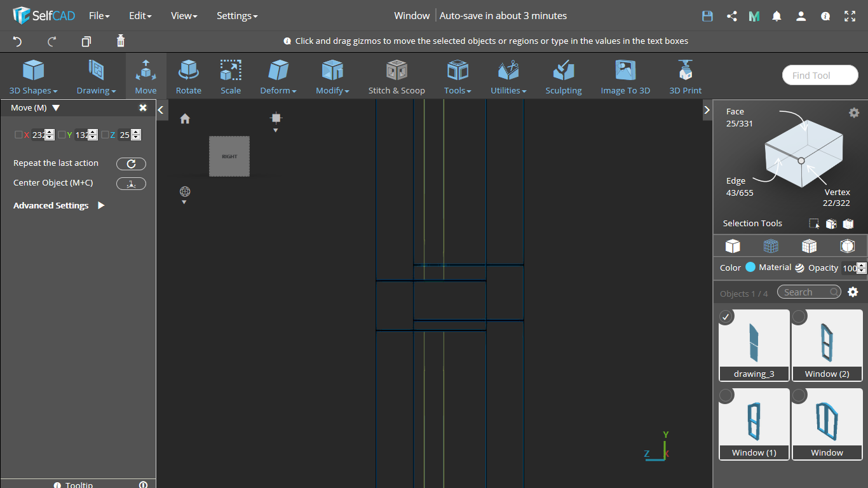Toggle the Z axis checkbox

105,135
